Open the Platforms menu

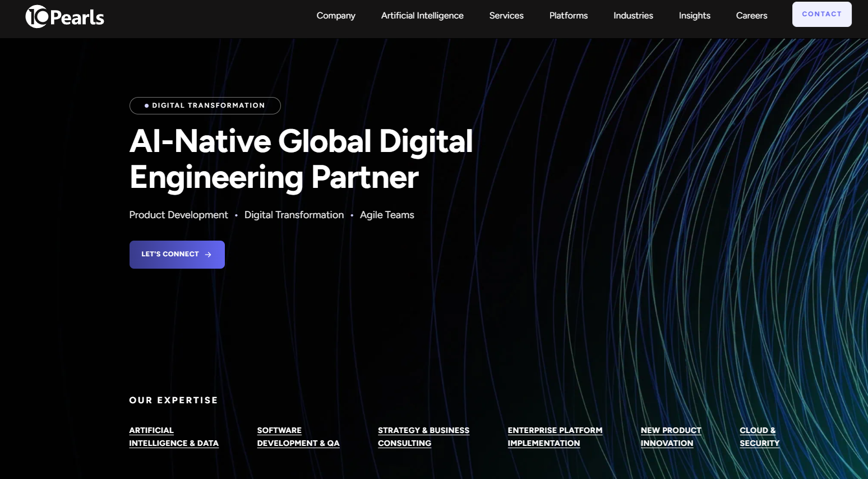tap(569, 16)
